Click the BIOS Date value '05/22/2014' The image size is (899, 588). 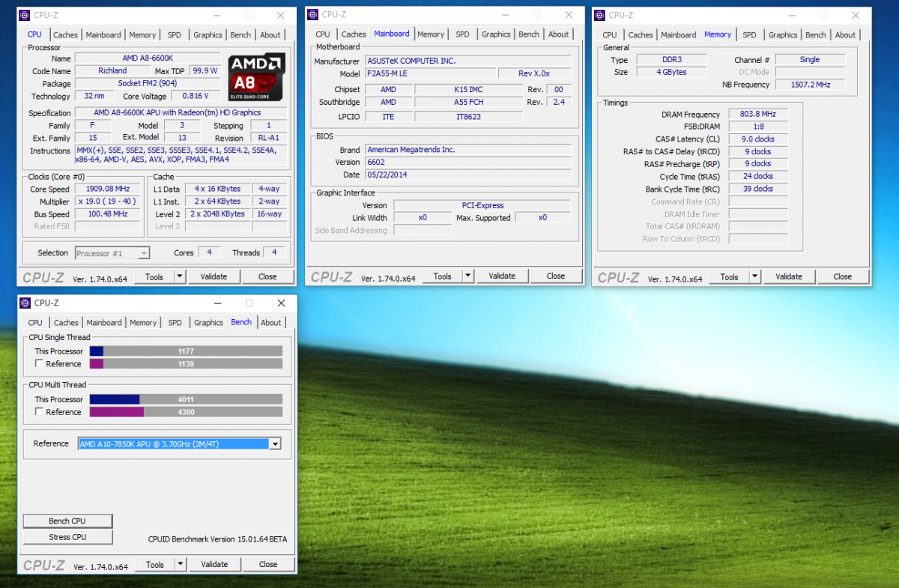tap(468, 175)
